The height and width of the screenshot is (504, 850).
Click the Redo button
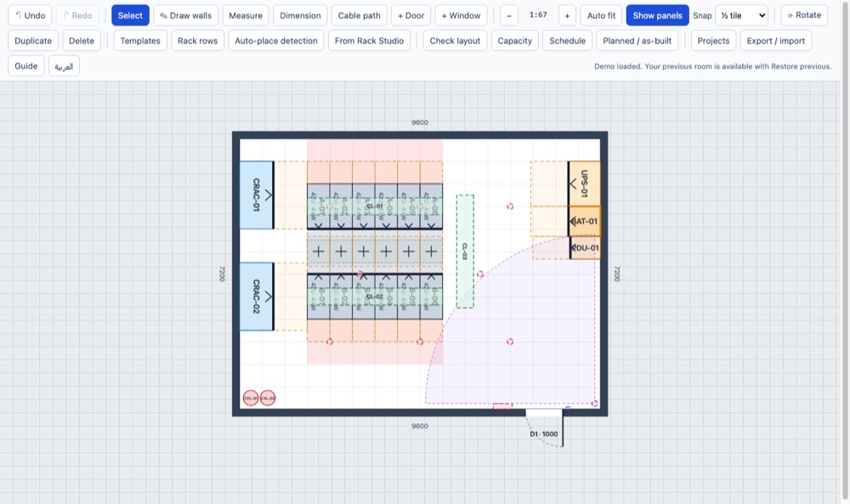pyautogui.click(x=77, y=15)
